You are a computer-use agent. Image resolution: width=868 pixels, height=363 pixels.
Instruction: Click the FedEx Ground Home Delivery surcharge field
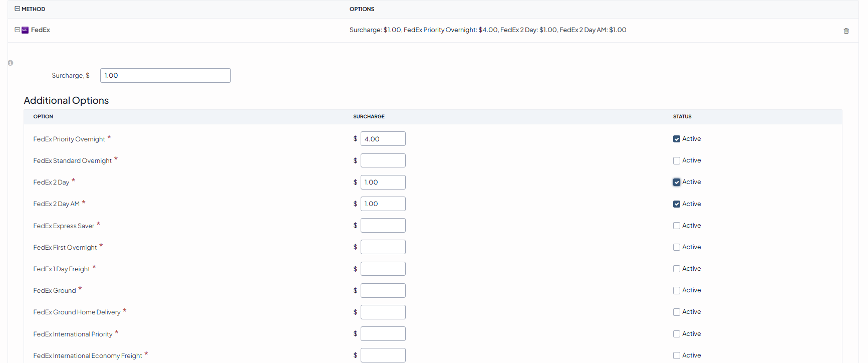pos(383,312)
